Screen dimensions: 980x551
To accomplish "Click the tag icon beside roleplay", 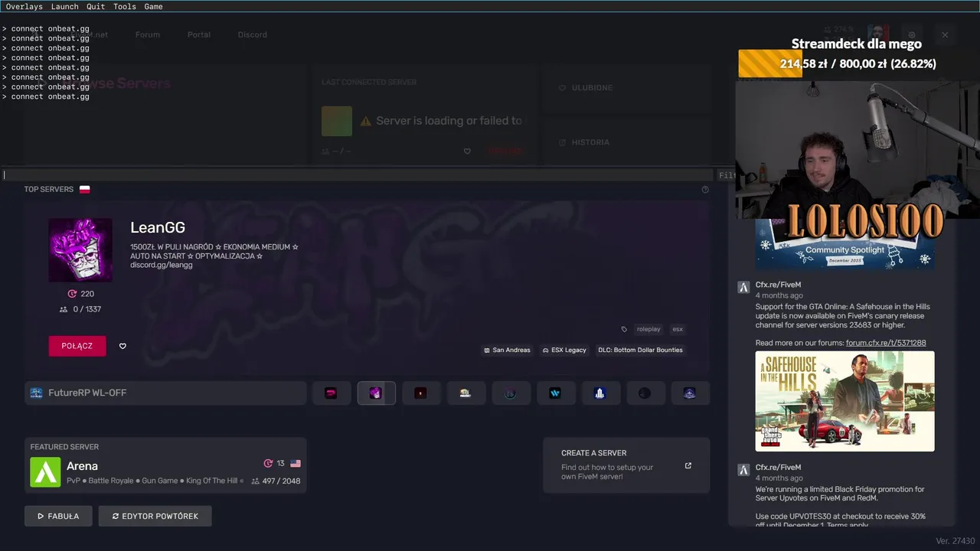I will pos(624,329).
